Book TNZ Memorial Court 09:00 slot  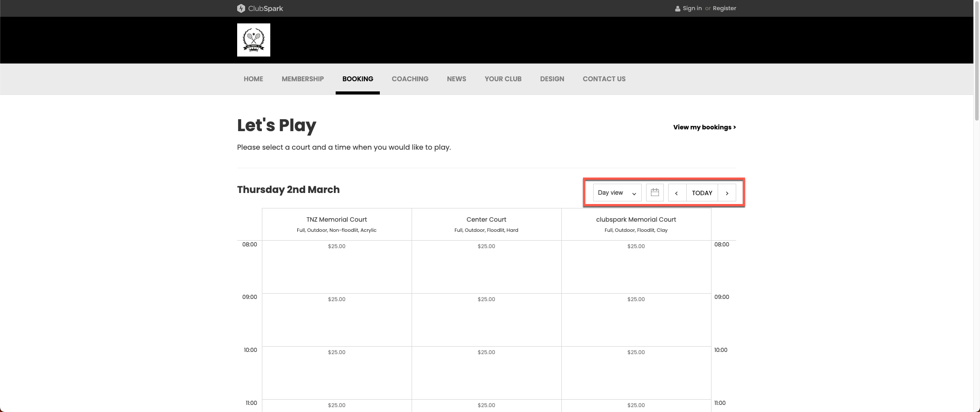(x=337, y=320)
